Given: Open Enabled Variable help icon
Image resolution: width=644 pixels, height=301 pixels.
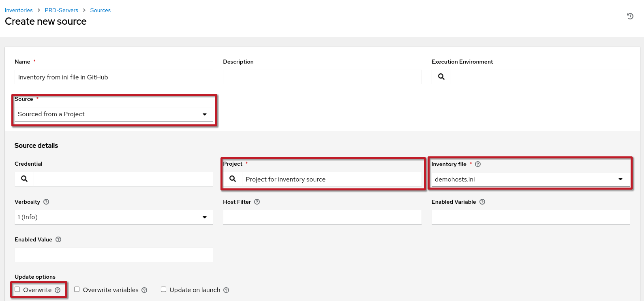Looking at the screenshot, I should tap(482, 202).
